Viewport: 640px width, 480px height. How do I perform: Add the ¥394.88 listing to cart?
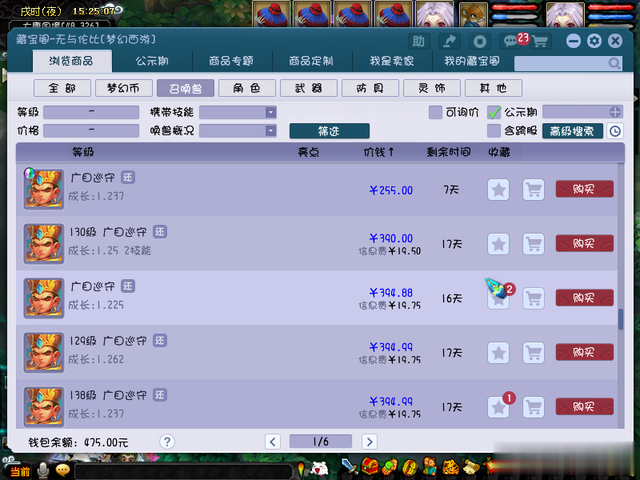pyautogui.click(x=533, y=298)
